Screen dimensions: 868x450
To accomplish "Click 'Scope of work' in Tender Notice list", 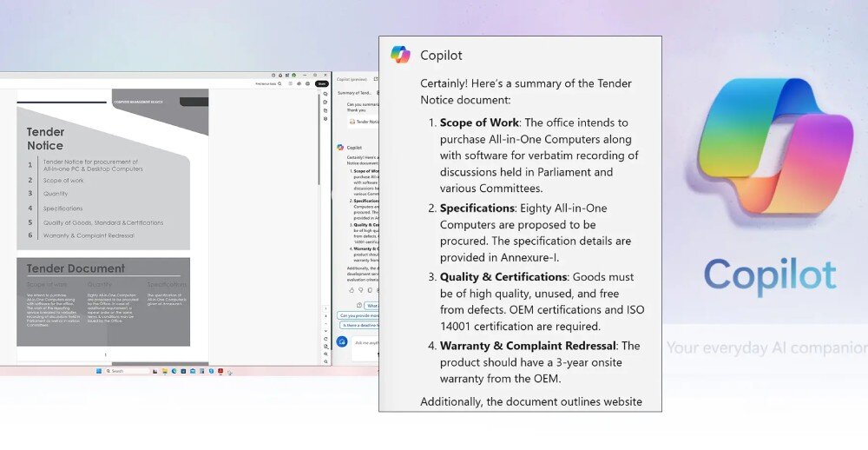I will [63, 181].
